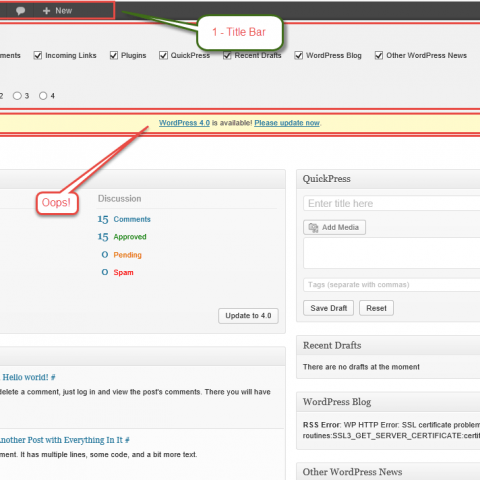
Task: Disable the WordPress Blog checkbox
Action: tap(298, 55)
